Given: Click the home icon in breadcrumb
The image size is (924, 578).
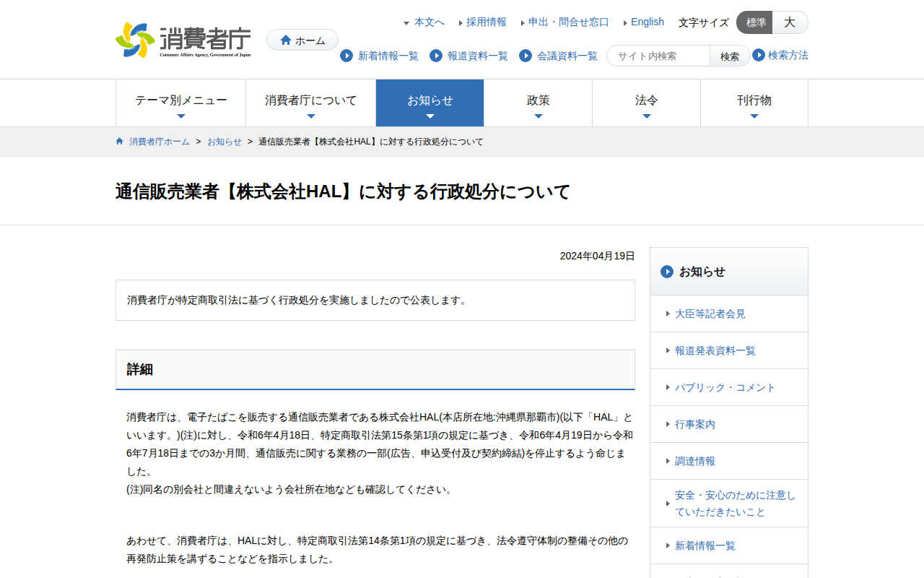Looking at the screenshot, I should [120, 142].
